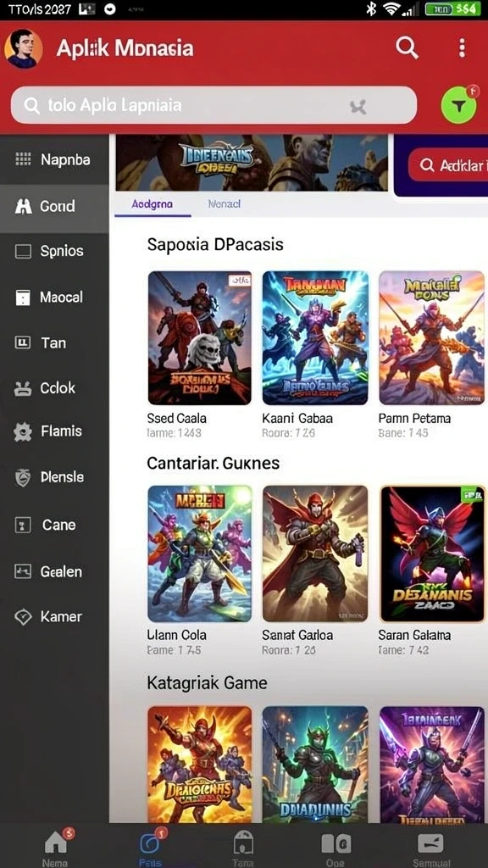
Task: Click the Spnios sidebar icon
Action: pos(23,252)
